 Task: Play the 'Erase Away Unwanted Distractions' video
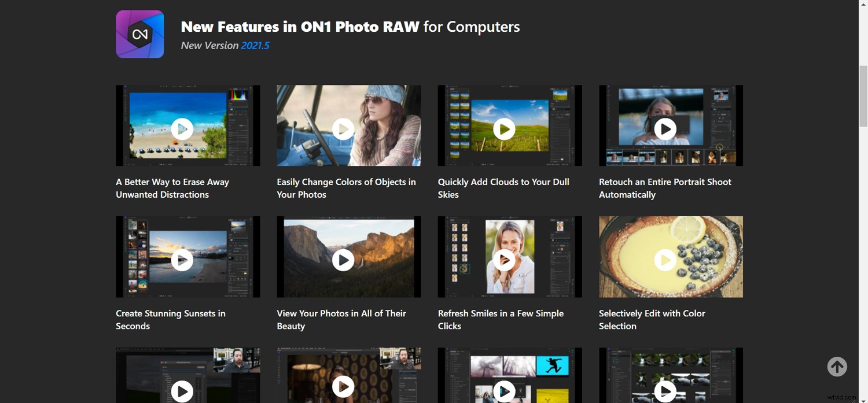(182, 129)
